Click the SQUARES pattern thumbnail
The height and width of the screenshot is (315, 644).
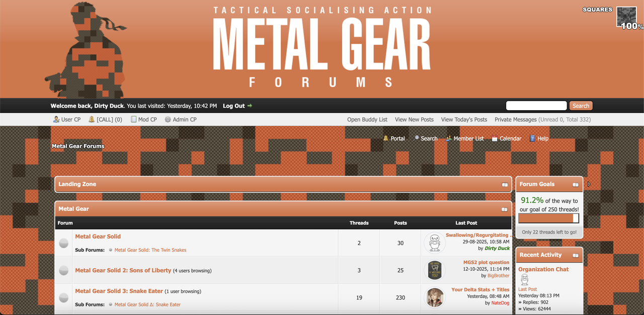click(627, 17)
